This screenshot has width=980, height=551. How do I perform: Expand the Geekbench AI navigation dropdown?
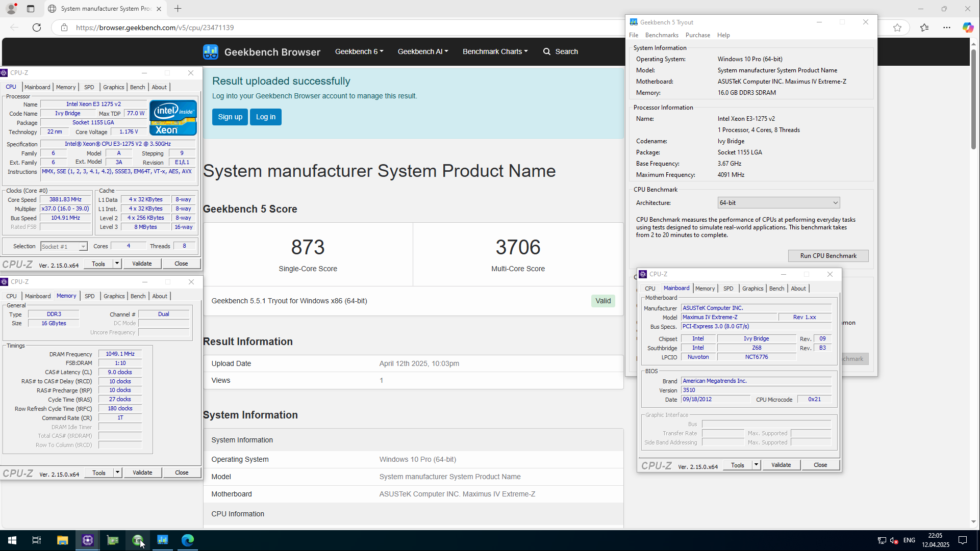point(423,51)
